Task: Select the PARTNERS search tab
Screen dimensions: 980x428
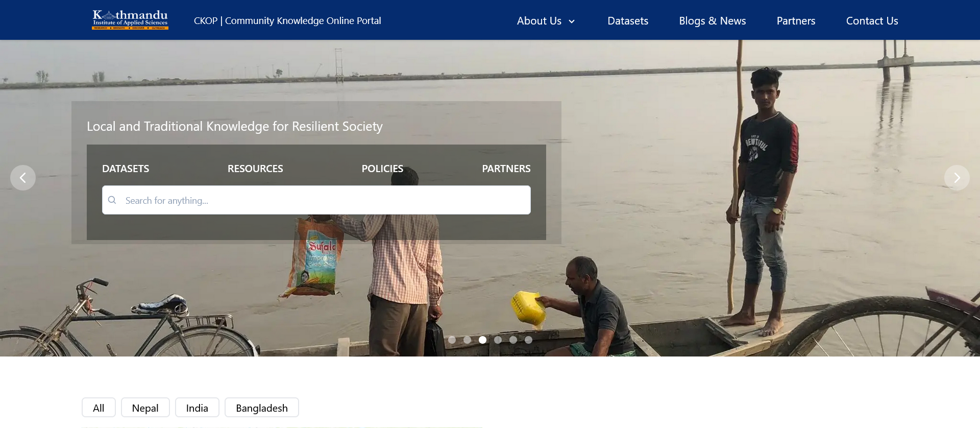Action: (x=506, y=169)
